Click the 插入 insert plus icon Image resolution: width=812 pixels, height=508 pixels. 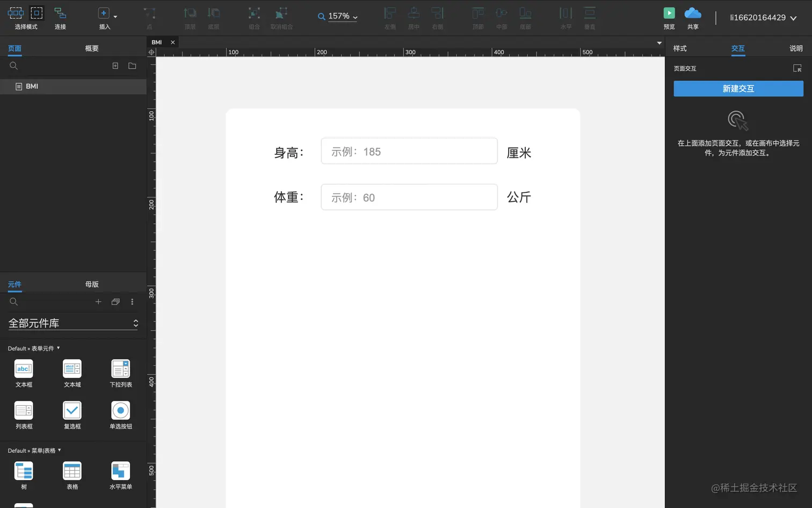[104, 13]
